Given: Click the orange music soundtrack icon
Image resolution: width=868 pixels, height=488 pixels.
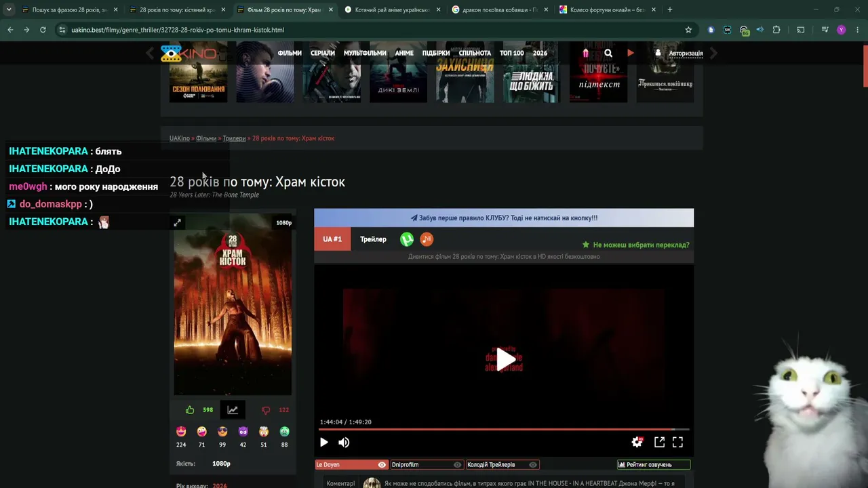Looking at the screenshot, I should pyautogui.click(x=427, y=239).
